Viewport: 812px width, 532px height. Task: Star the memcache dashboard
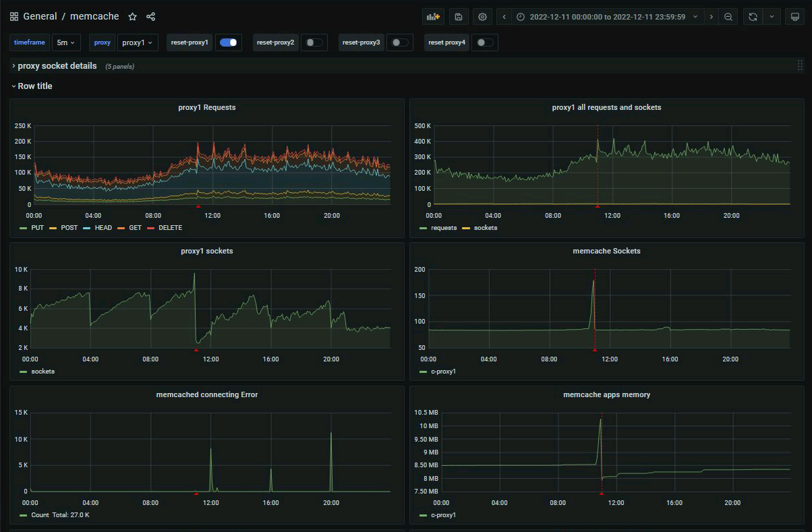(133, 16)
